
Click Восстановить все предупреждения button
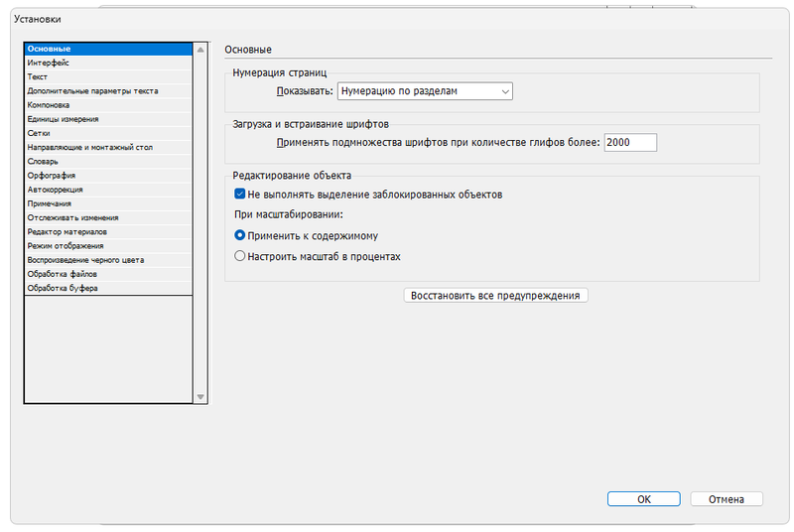tap(495, 296)
